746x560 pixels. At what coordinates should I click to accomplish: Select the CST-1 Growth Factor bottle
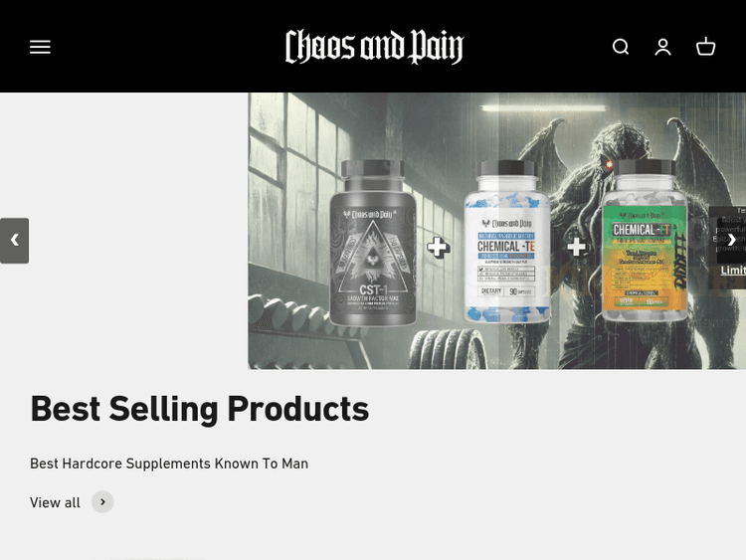[x=373, y=243]
